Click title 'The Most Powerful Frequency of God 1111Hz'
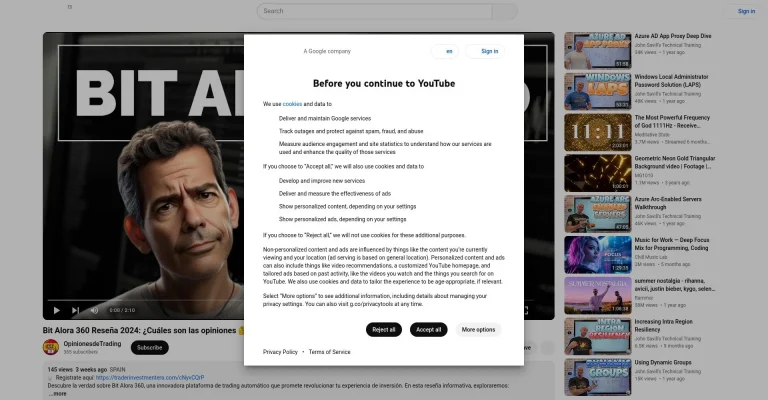 (x=672, y=121)
